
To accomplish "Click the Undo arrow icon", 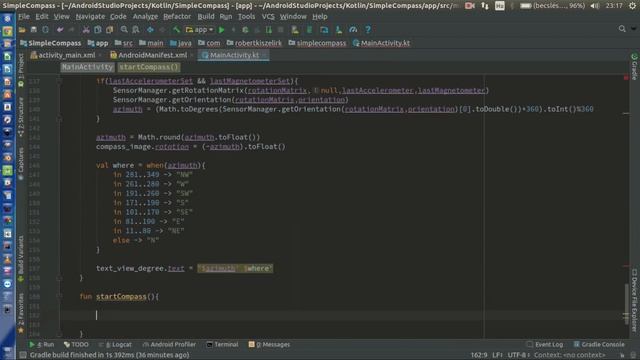I will point(60,29).
